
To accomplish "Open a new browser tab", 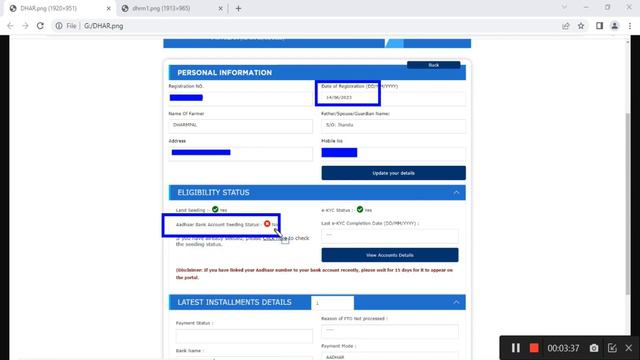I will (238, 8).
